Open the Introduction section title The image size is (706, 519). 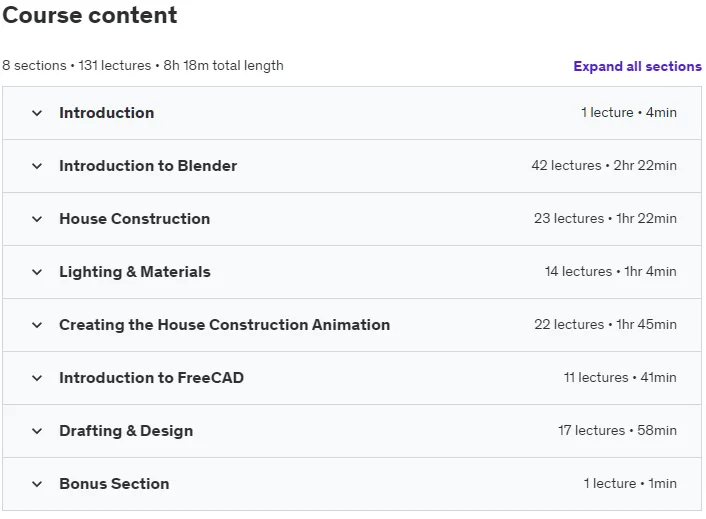(107, 113)
